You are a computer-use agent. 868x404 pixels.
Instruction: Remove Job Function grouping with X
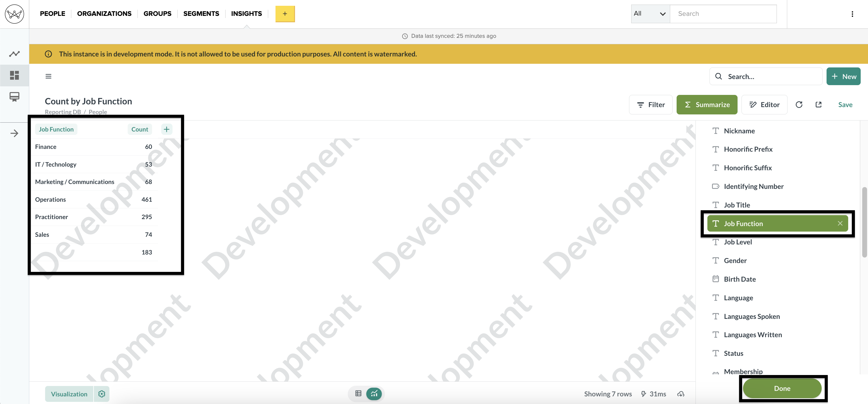point(840,223)
